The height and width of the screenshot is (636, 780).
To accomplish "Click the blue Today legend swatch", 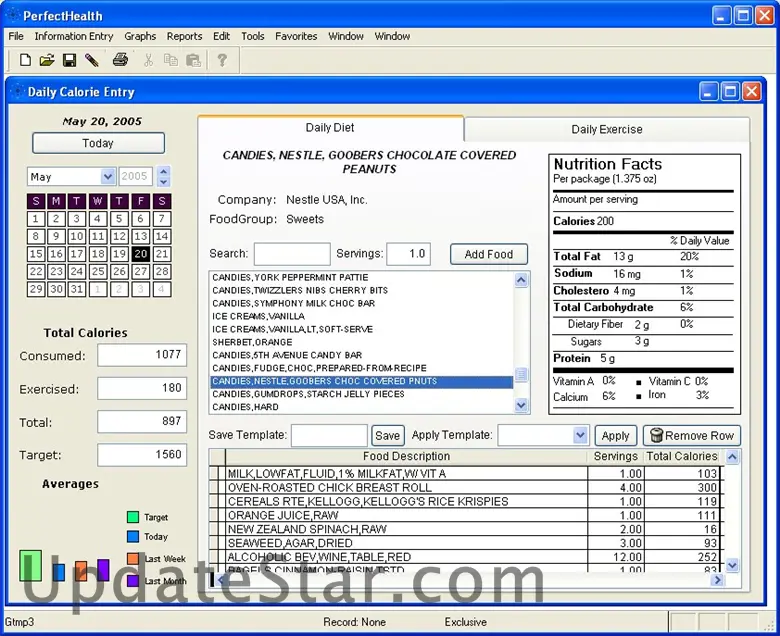I will point(133,537).
